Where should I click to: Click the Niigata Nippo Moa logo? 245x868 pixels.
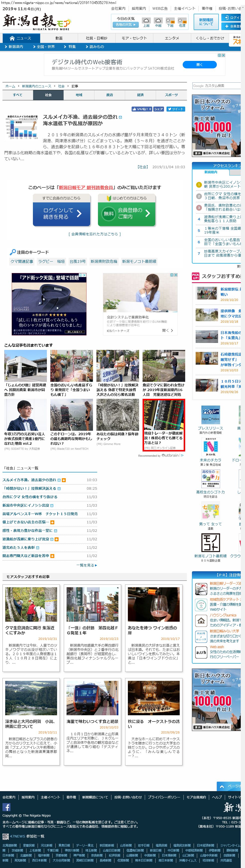[37, 22]
